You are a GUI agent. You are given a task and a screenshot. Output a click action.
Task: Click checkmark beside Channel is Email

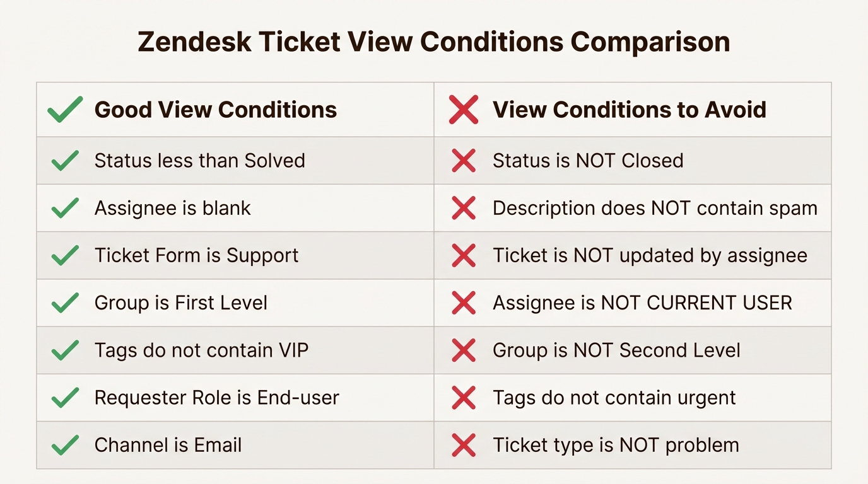pyautogui.click(x=65, y=445)
